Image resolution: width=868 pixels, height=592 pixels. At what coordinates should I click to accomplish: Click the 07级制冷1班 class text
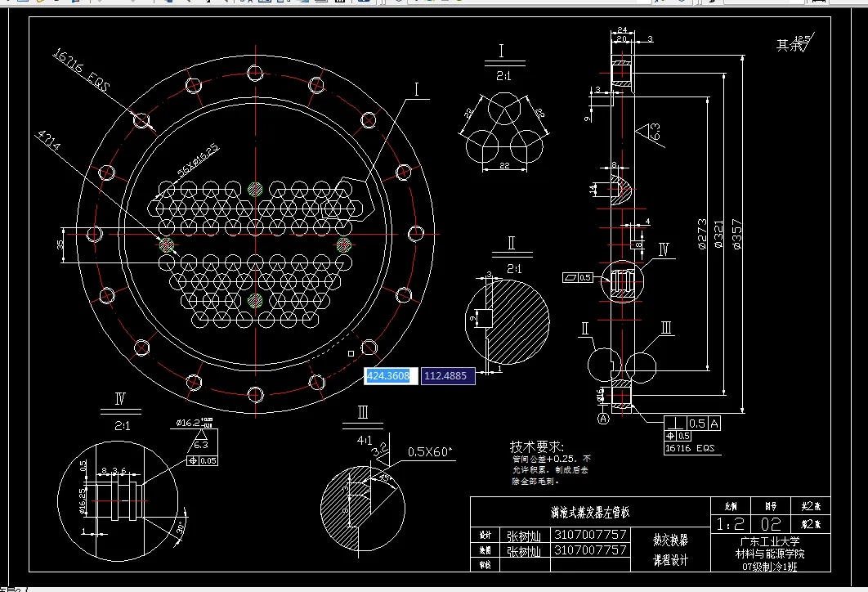(770, 567)
